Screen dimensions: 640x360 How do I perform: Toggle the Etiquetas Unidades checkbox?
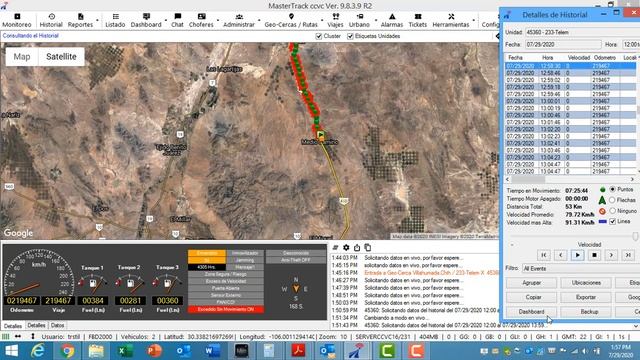(350, 36)
